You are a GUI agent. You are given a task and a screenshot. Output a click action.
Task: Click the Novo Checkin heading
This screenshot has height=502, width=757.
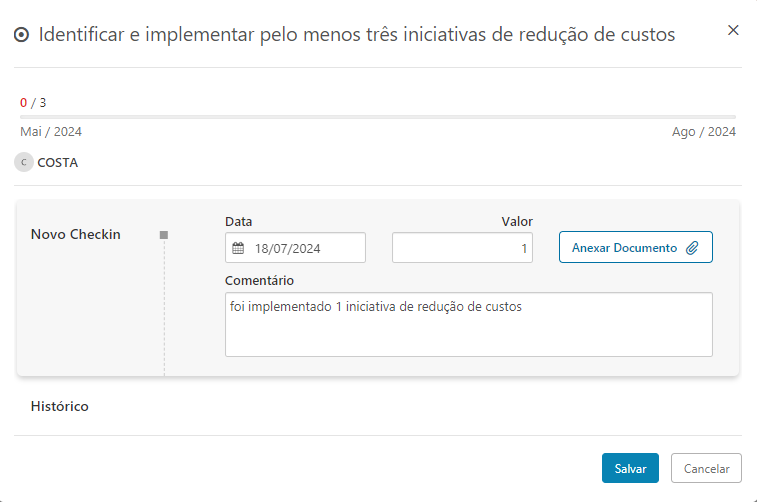tap(76, 235)
